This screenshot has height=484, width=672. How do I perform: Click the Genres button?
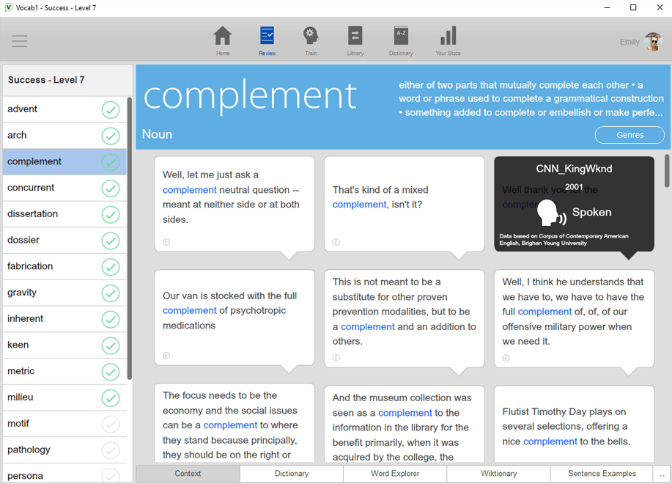click(629, 135)
